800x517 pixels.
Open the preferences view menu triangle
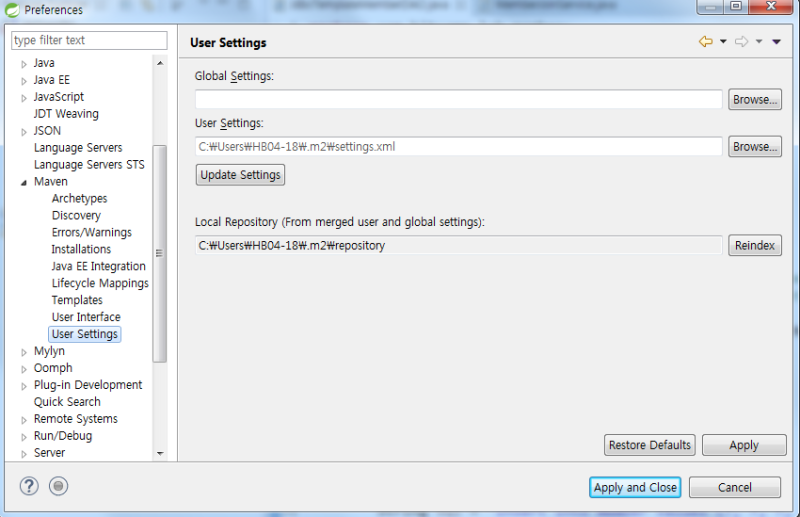pyautogui.click(x=776, y=42)
